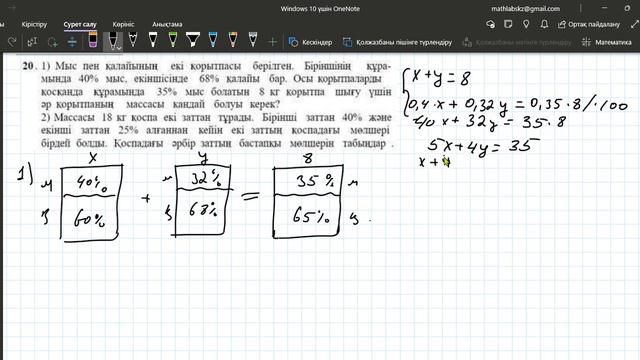Open the Анықтама tab
The image size is (640, 360).
[x=167, y=24]
